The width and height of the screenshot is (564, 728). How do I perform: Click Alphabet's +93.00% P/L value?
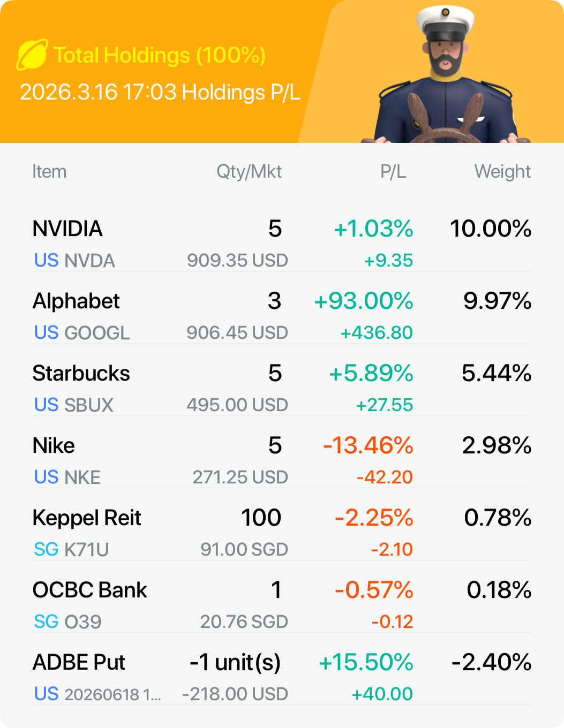click(364, 301)
